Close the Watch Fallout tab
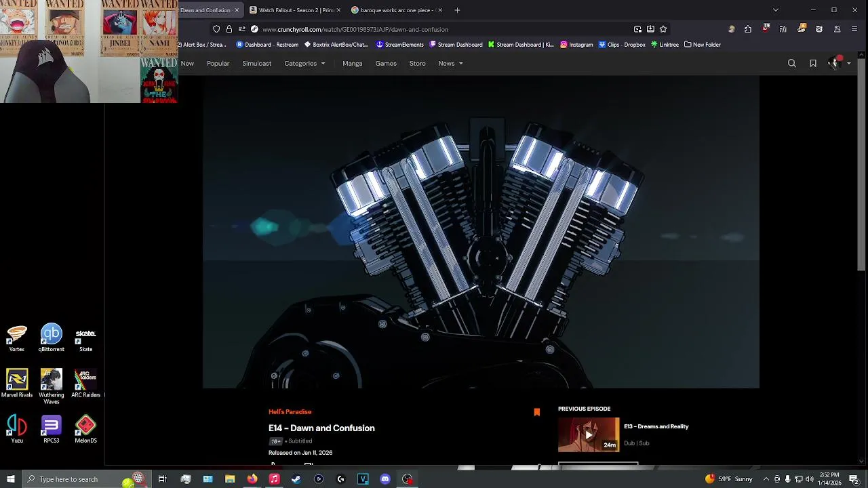 click(x=338, y=10)
